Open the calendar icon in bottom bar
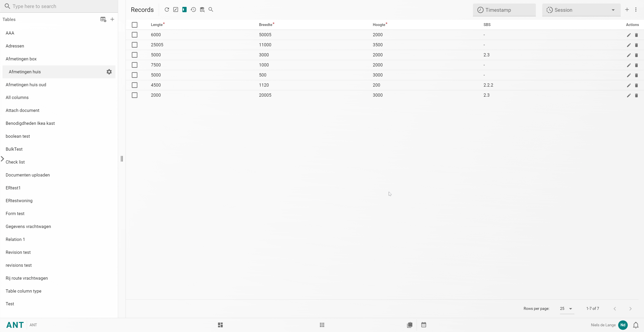 click(423, 325)
